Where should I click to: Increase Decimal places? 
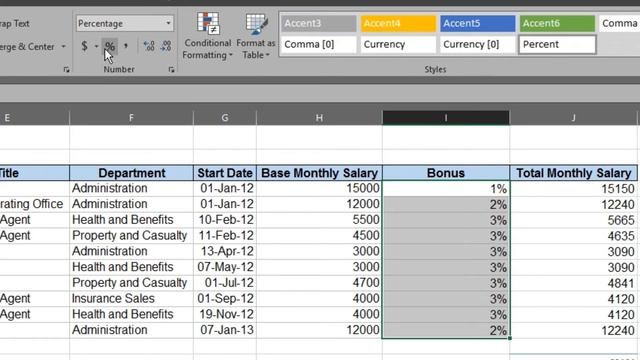click(x=149, y=46)
